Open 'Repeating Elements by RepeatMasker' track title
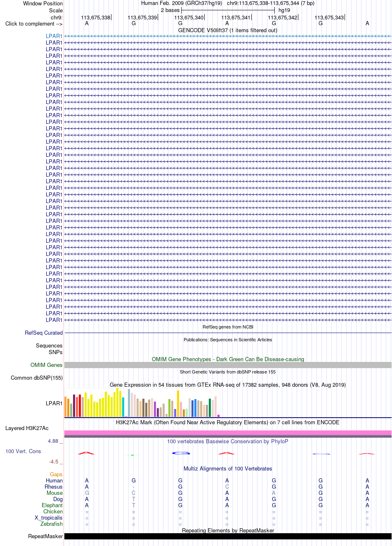This screenshot has width=392, height=546. click(x=228, y=531)
